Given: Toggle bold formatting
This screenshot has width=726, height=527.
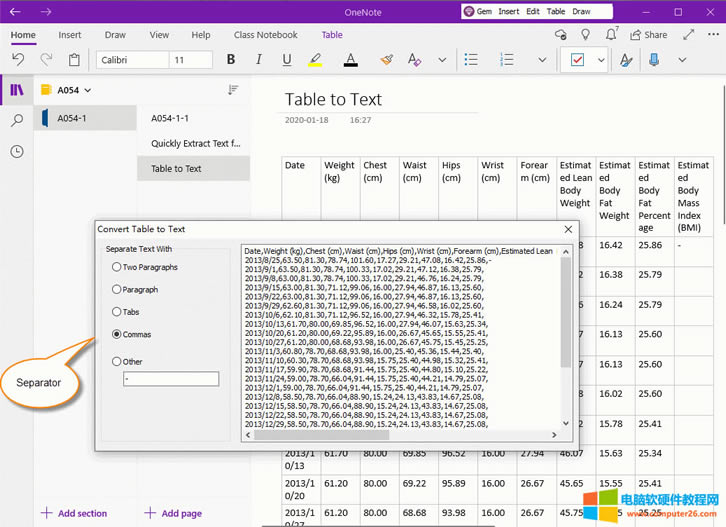Looking at the screenshot, I should (x=231, y=60).
